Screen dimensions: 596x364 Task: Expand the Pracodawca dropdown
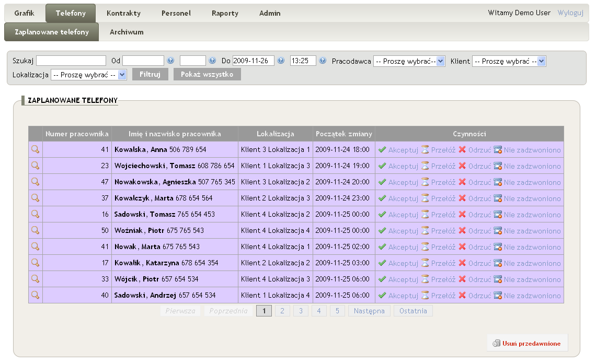[409, 61]
